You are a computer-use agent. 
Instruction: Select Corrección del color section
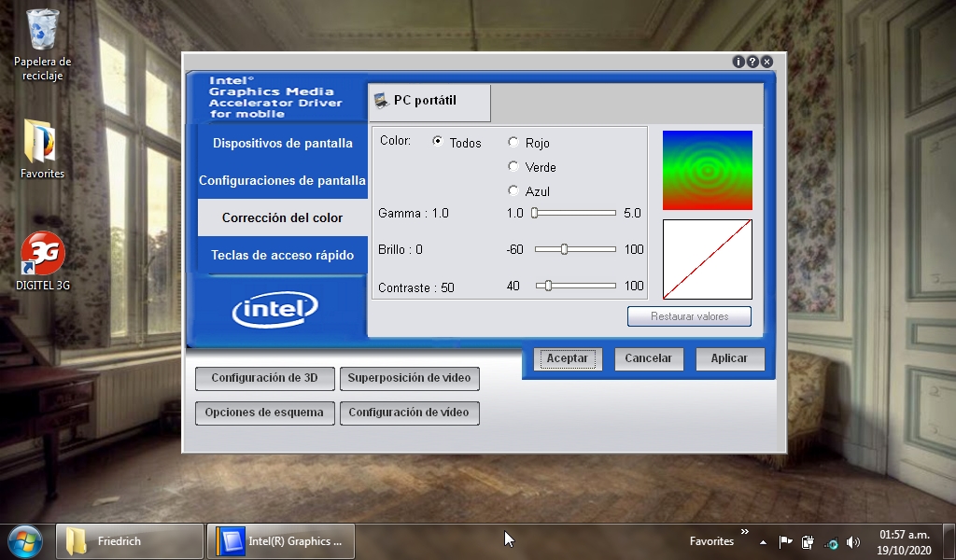pyautogui.click(x=282, y=217)
